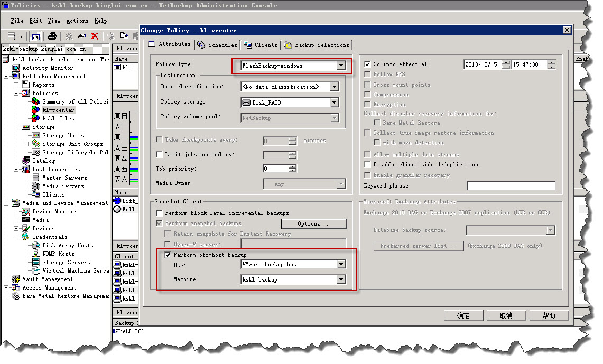Click the Storage Units icon

[36, 135]
